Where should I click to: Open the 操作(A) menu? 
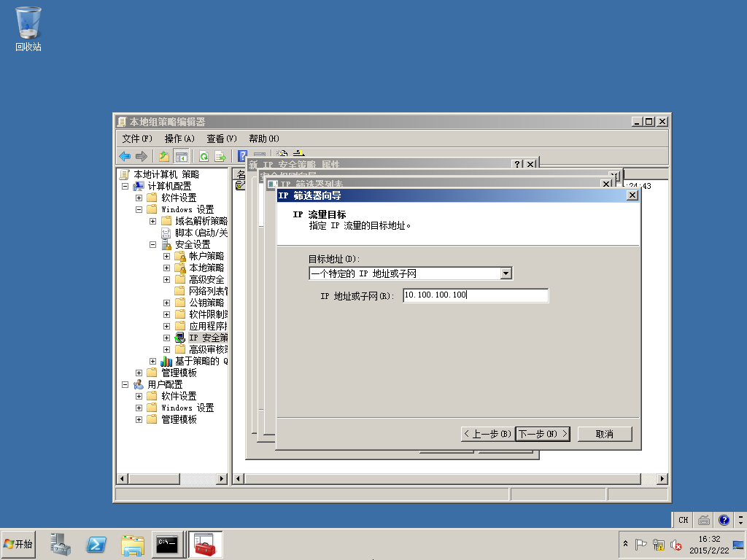(x=179, y=139)
